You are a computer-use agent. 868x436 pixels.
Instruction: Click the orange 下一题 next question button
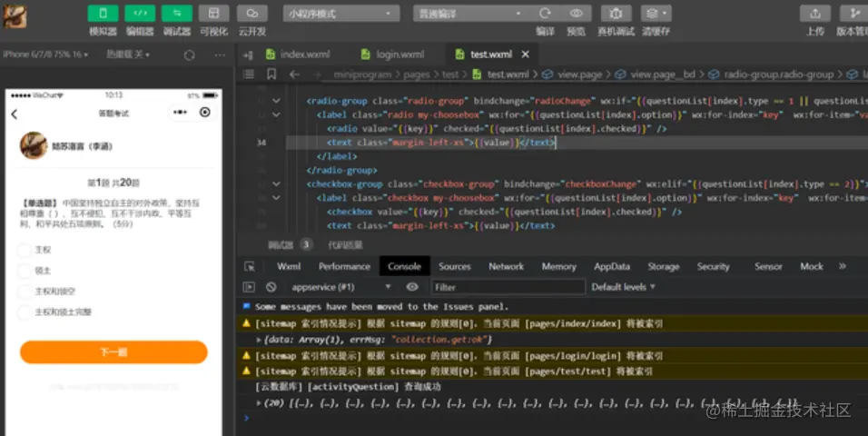[113, 352]
